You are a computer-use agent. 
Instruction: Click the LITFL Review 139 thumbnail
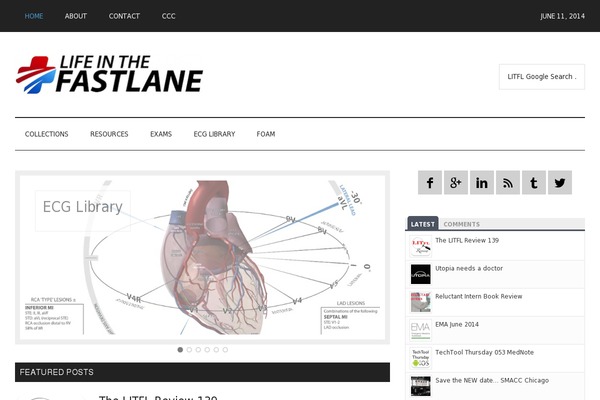[x=421, y=246]
